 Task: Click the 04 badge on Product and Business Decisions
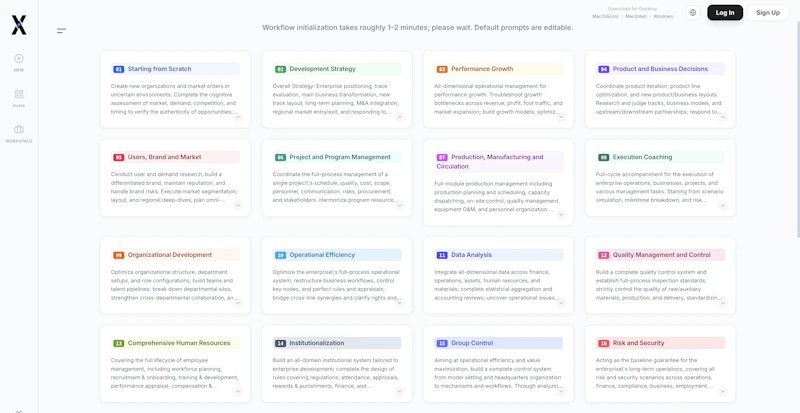pyautogui.click(x=604, y=69)
